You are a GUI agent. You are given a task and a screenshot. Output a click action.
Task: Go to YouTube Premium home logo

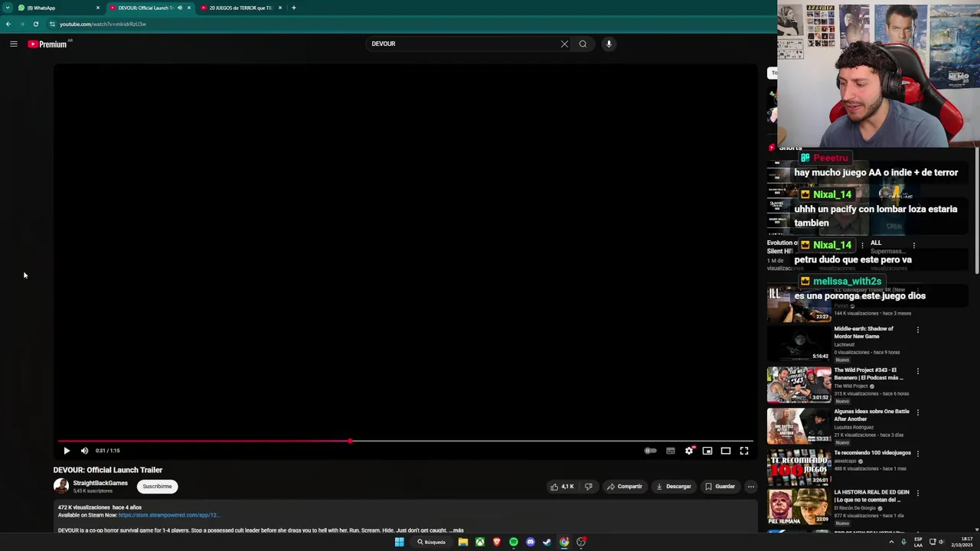click(47, 44)
